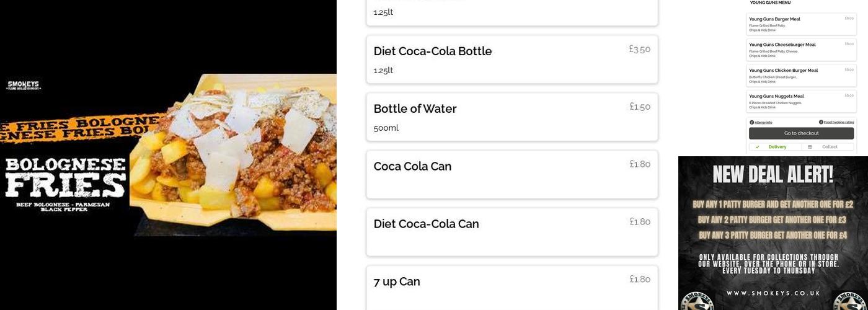The image size is (868, 310).
Task: Pick the 7 up Can item
Action: (511, 286)
